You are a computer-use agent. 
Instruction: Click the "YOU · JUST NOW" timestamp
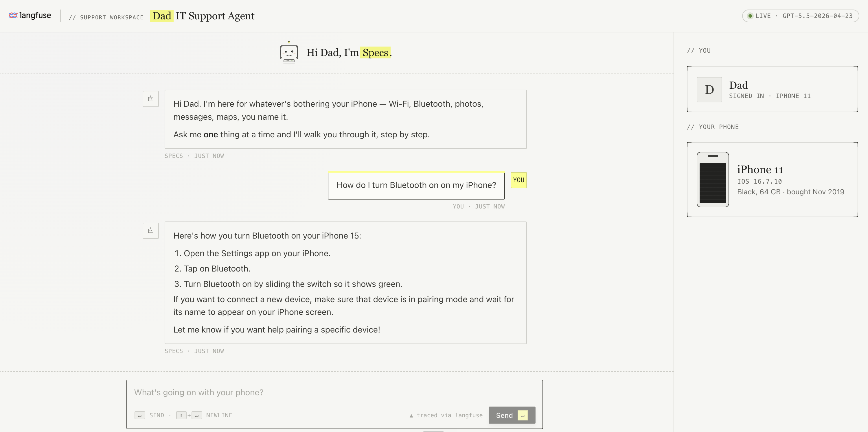(479, 206)
